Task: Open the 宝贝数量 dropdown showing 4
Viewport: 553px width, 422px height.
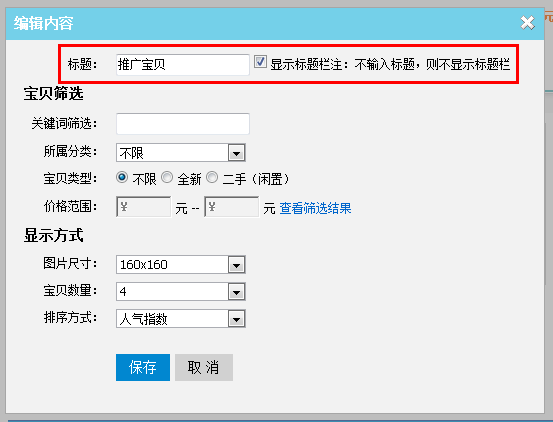Action: click(236, 292)
